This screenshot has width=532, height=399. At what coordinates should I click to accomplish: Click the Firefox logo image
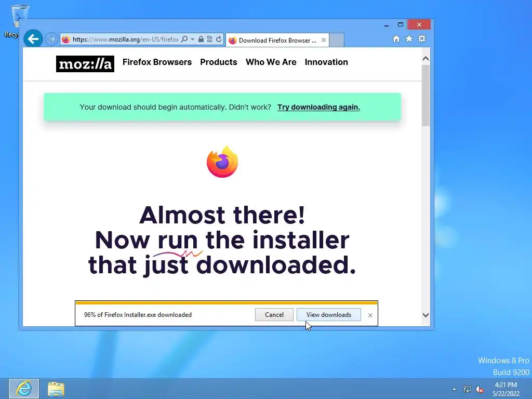coord(222,162)
